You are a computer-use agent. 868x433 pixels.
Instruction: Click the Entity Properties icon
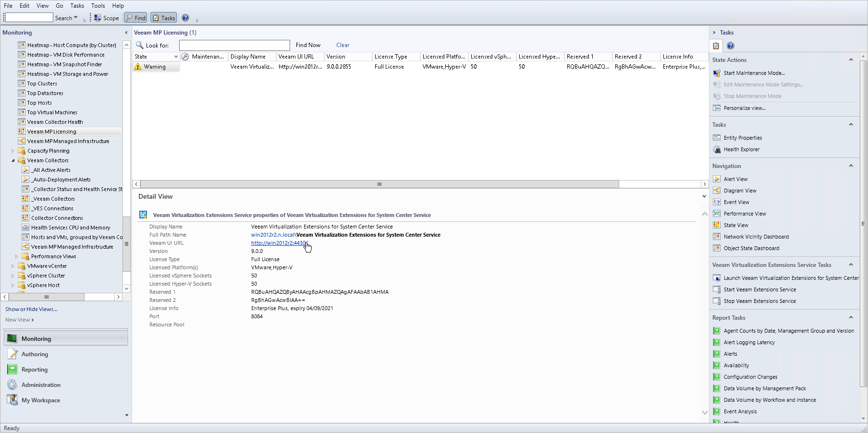tap(717, 138)
